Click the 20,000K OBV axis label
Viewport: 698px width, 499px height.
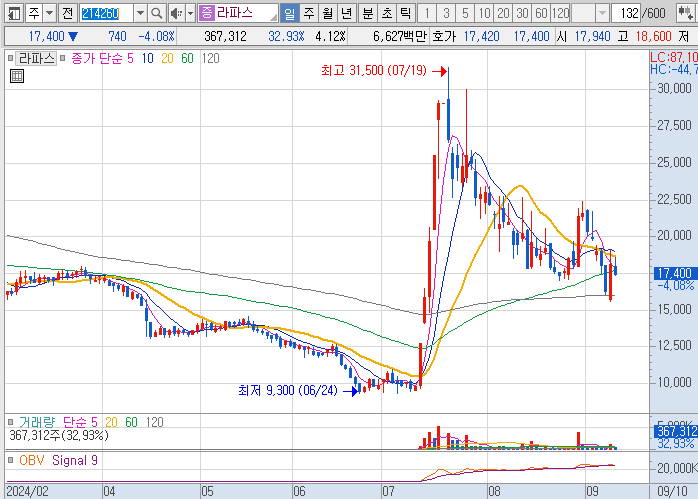coord(677,468)
